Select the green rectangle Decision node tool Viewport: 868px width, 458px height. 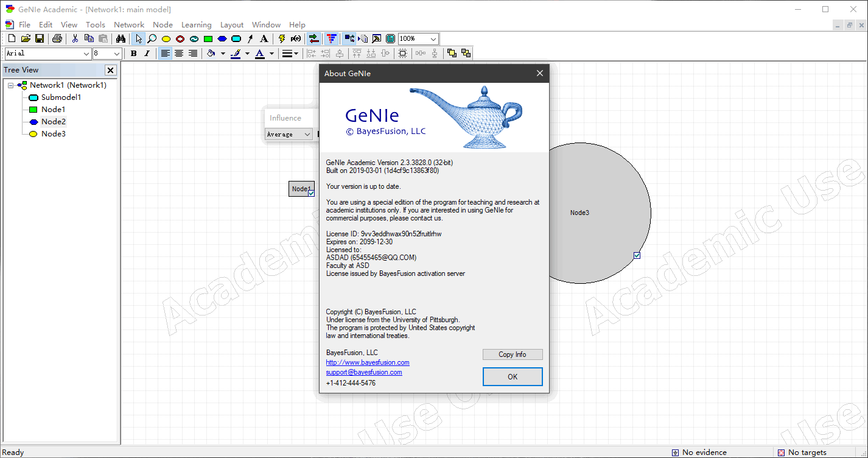coord(208,39)
